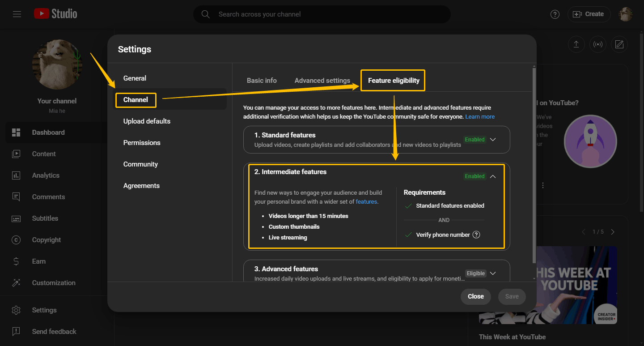Open the three-dot menu on dashboard card

pos(543,185)
